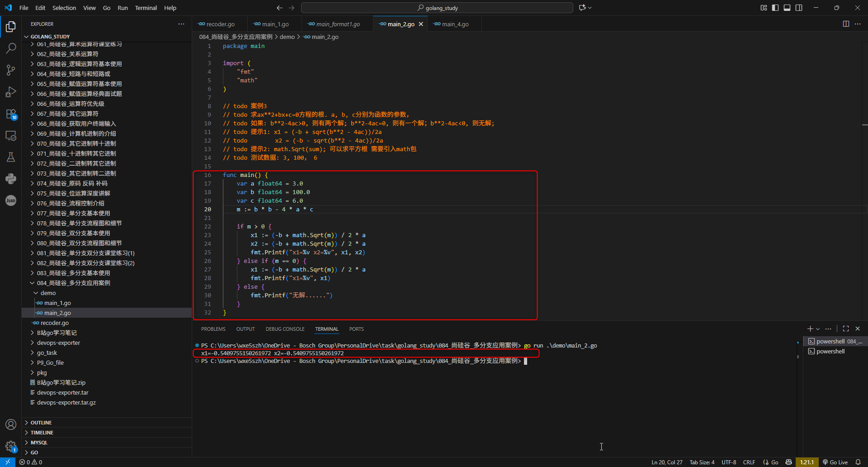
Task: Change indentation via Tab Size: 4
Action: pyautogui.click(x=702, y=462)
